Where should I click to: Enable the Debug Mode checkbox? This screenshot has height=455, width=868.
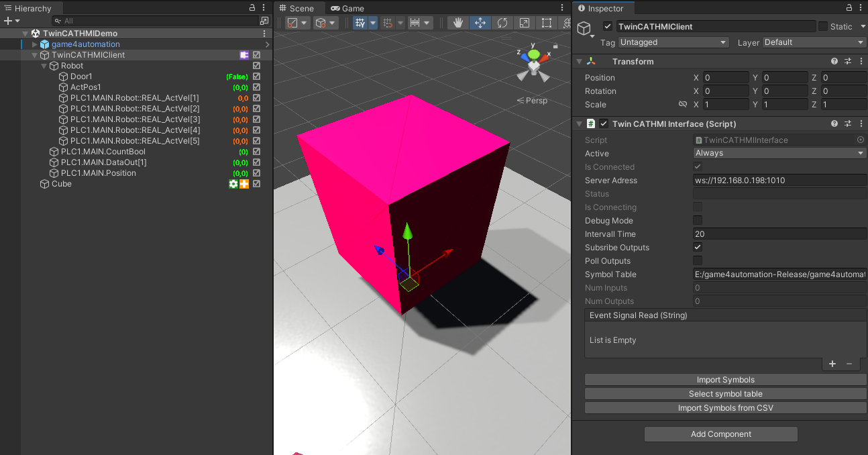[698, 221]
